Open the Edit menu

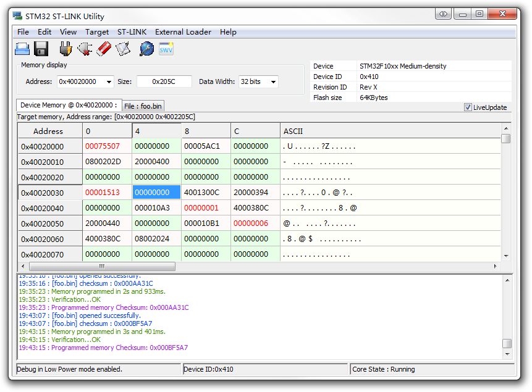coord(44,32)
